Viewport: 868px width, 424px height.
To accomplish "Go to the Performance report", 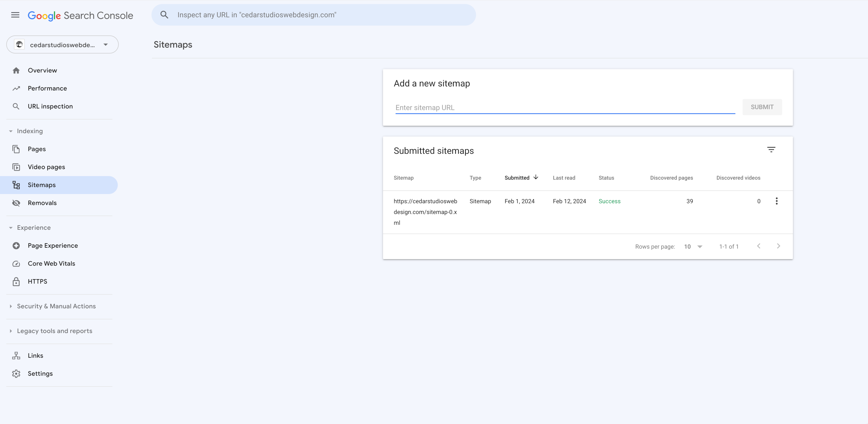I will [47, 88].
